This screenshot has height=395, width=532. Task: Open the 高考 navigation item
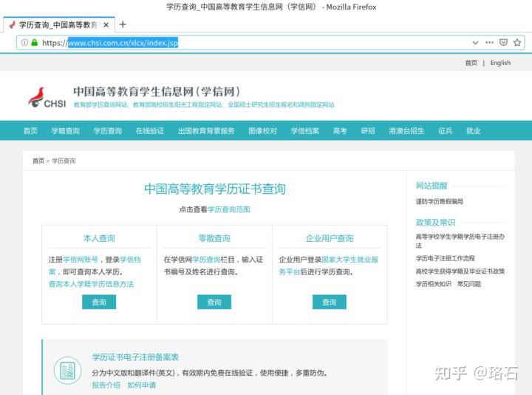340,131
